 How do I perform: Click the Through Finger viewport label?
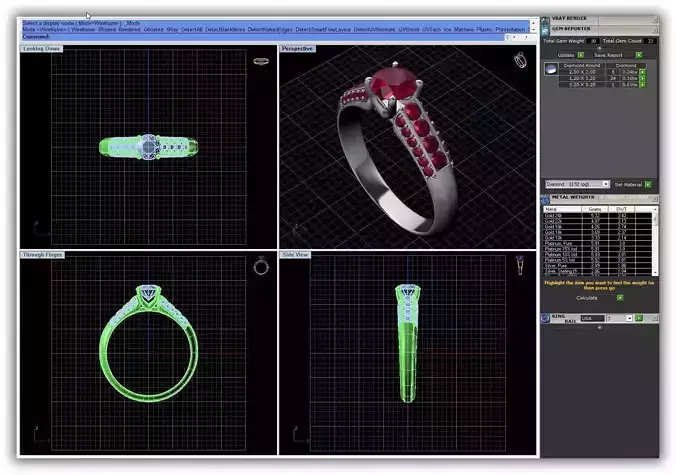(43, 255)
